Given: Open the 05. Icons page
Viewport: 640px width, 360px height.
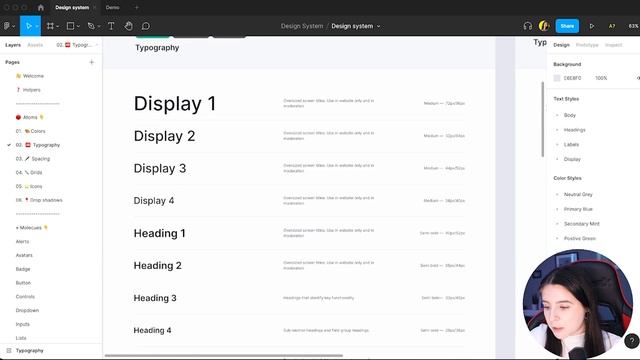Looking at the screenshot, I should (29, 187).
